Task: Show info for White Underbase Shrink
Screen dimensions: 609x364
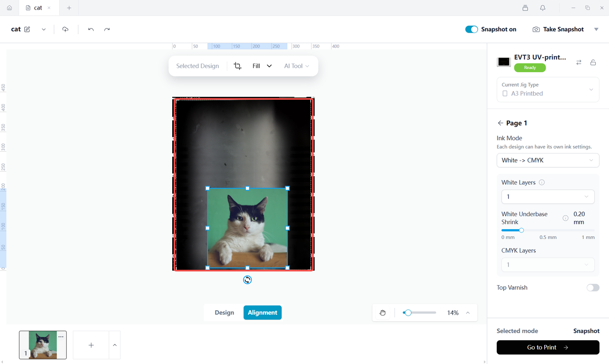Action: click(x=566, y=218)
